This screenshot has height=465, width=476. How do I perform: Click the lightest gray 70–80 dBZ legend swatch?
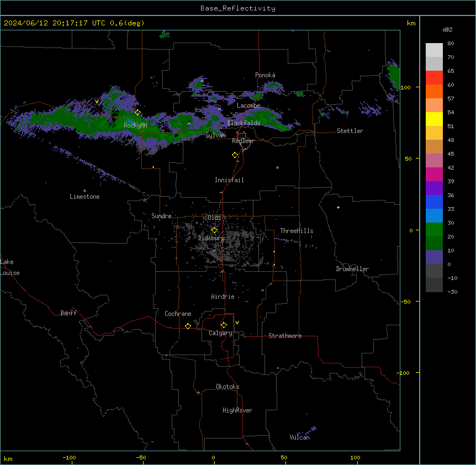pos(434,50)
